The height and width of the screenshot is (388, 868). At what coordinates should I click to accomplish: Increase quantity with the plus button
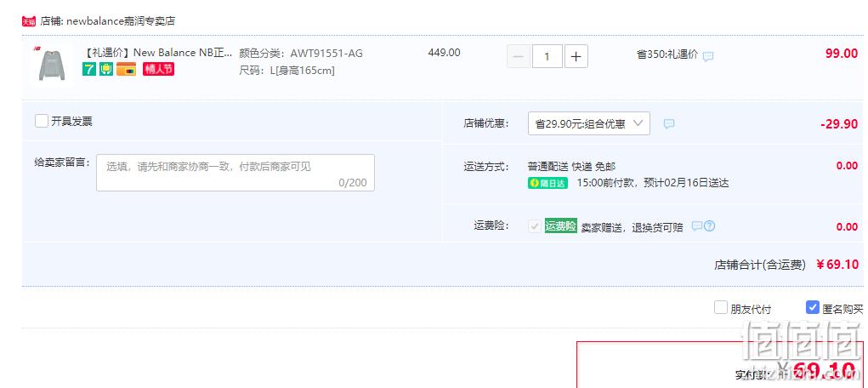click(x=576, y=56)
